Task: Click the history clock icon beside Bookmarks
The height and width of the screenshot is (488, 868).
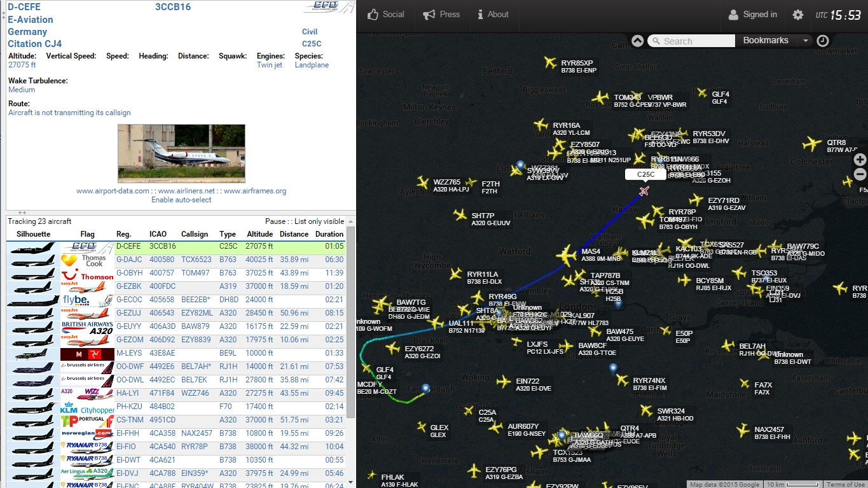Action: [823, 40]
